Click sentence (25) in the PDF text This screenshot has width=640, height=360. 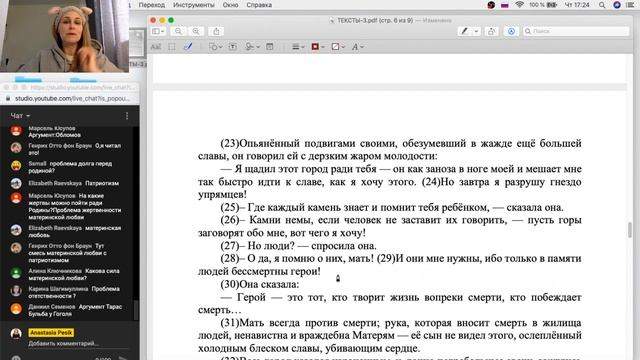pyautogui.click(x=392, y=207)
